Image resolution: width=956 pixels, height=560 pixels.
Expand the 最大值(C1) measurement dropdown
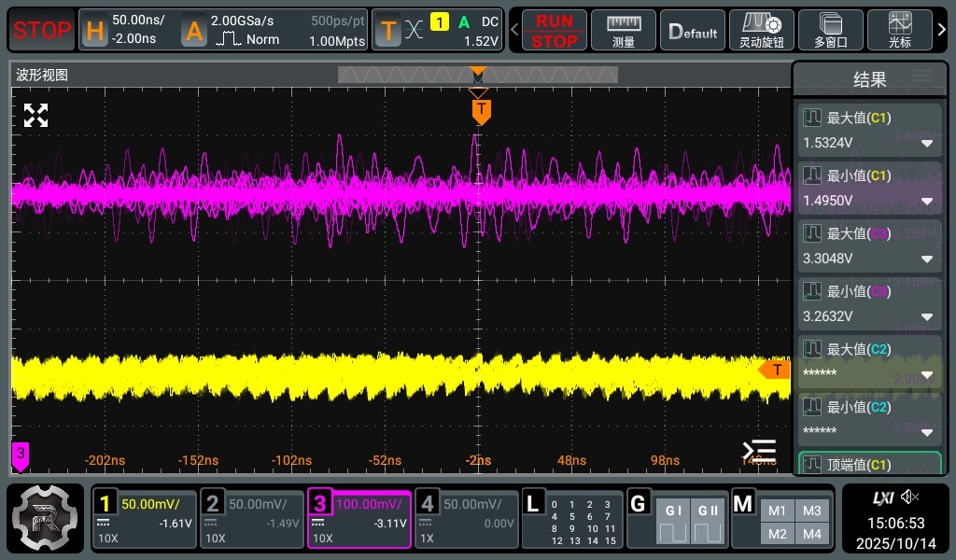click(927, 144)
